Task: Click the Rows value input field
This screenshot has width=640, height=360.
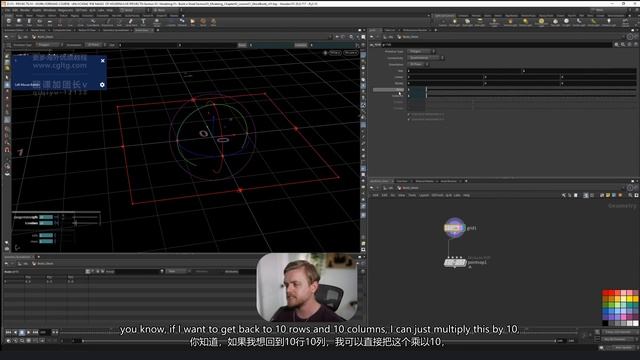Action: click(x=417, y=90)
